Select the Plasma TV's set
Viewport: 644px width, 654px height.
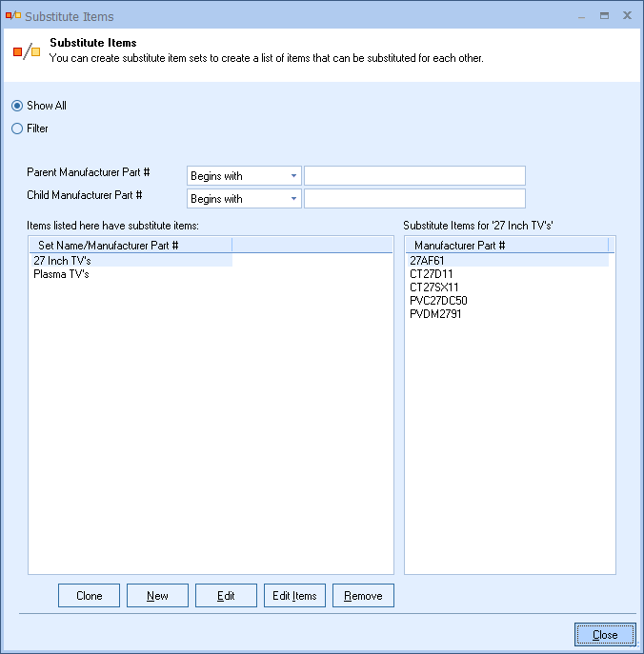click(x=62, y=274)
